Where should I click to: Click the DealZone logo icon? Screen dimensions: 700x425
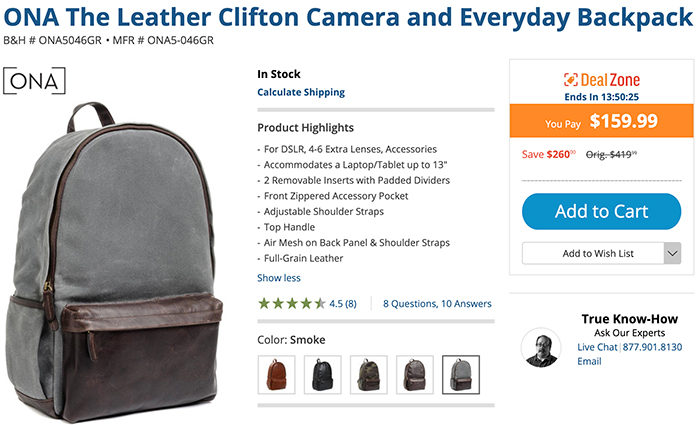tap(571, 80)
